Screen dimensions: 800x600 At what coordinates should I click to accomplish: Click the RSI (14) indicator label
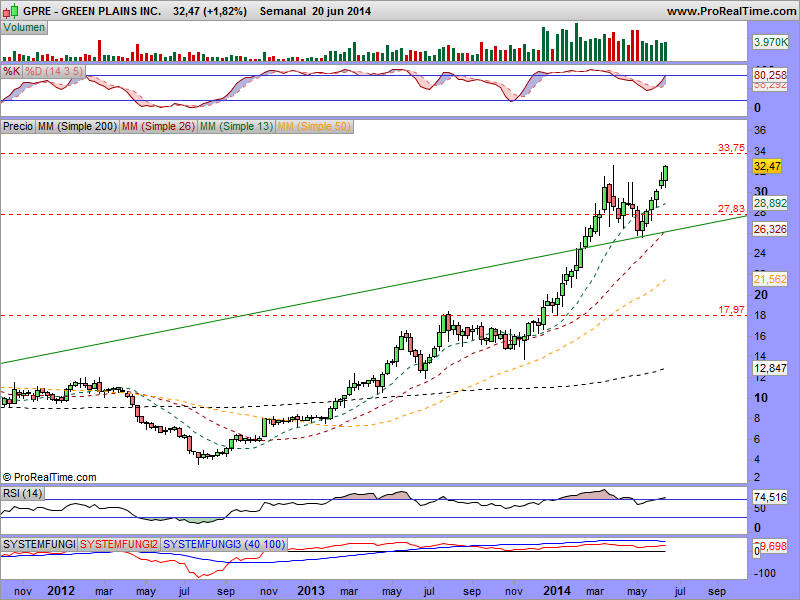coord(22,493)
